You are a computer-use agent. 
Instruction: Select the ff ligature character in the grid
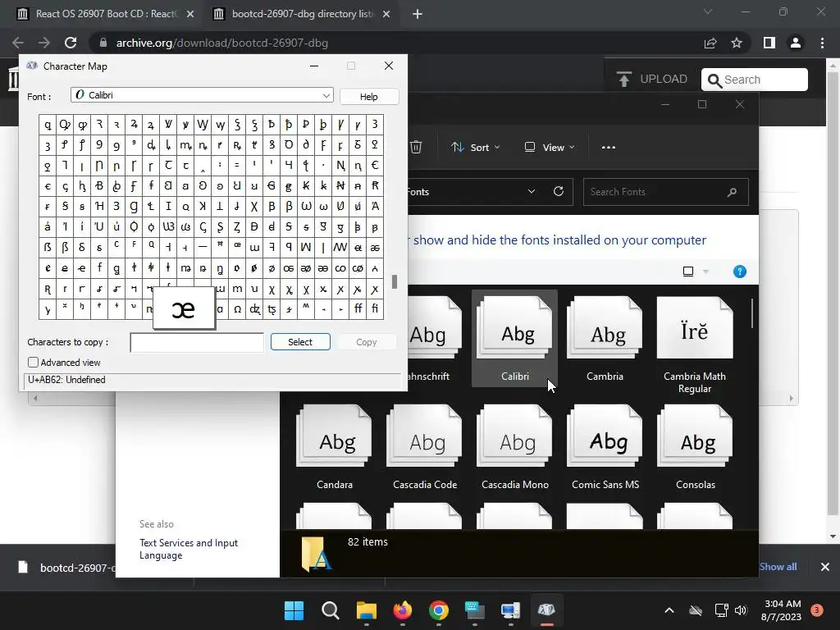coord(358,308)
